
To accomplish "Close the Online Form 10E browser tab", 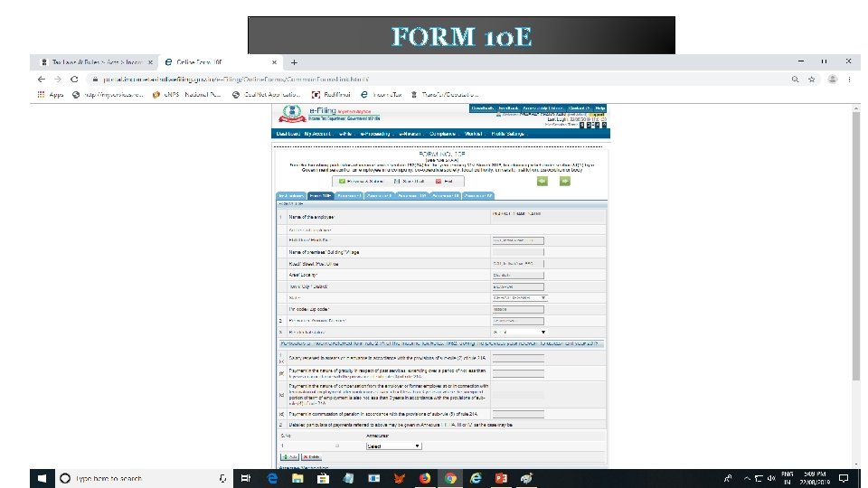I will point(274,62).
